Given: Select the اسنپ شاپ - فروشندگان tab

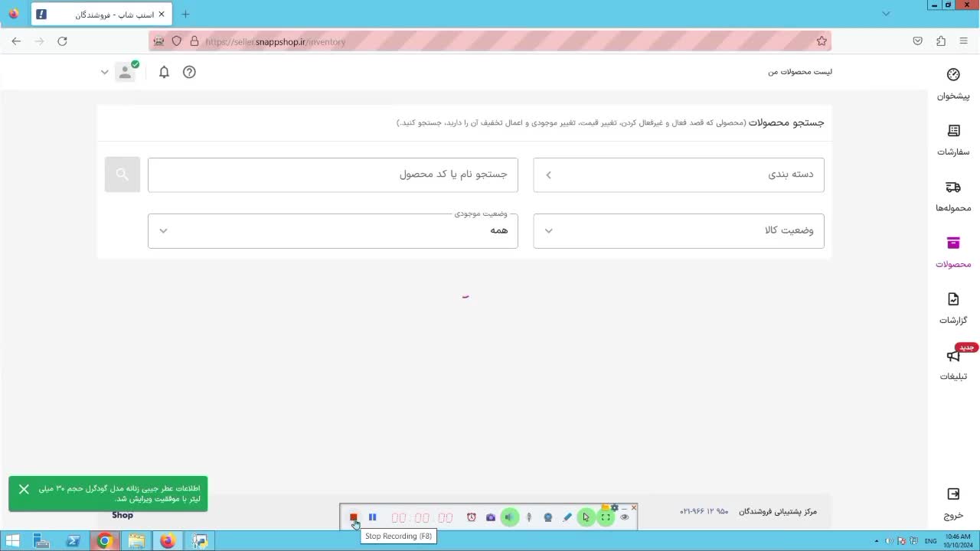Looking at the screenshot, I should (102, 15).
